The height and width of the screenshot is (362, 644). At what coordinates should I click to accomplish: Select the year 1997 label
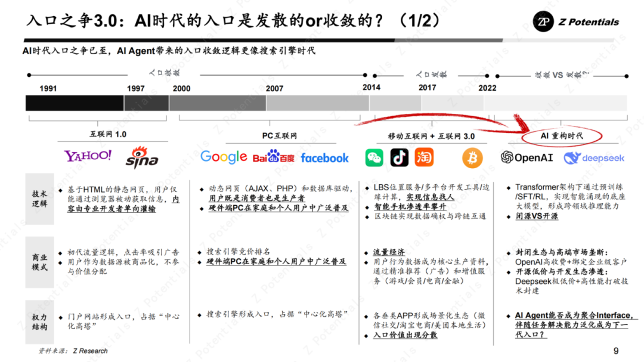(135, 89)
